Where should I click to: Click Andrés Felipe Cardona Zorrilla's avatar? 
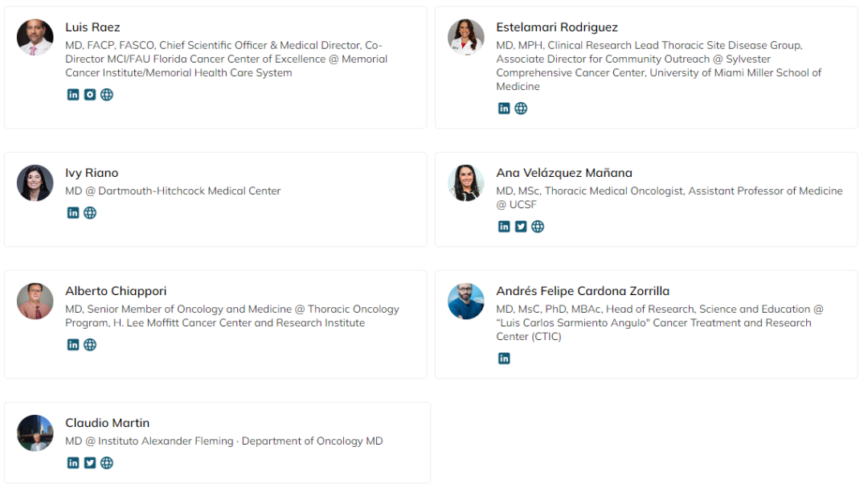pyautogui.click(x=466, y=301)
